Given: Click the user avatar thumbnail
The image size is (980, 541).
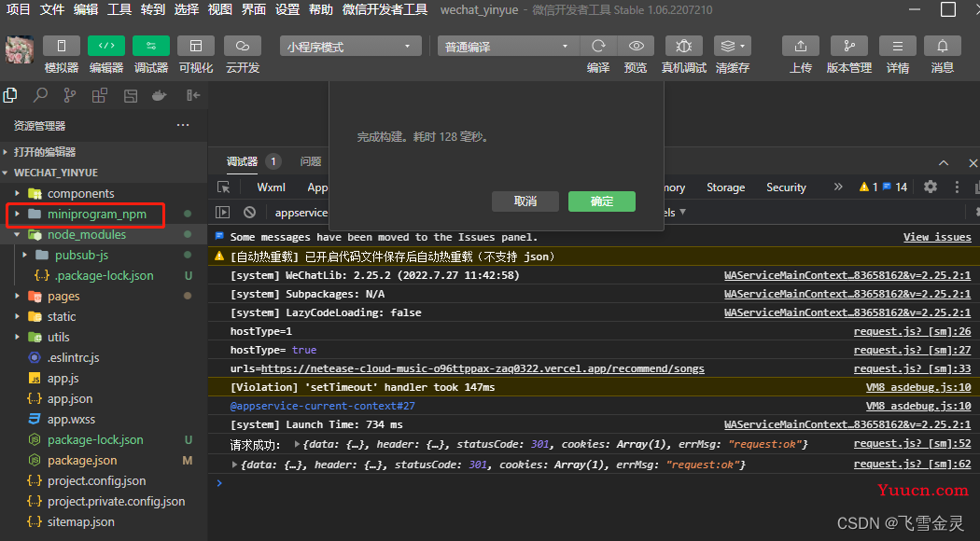Looking at the screenshot, I should point(20,49).
